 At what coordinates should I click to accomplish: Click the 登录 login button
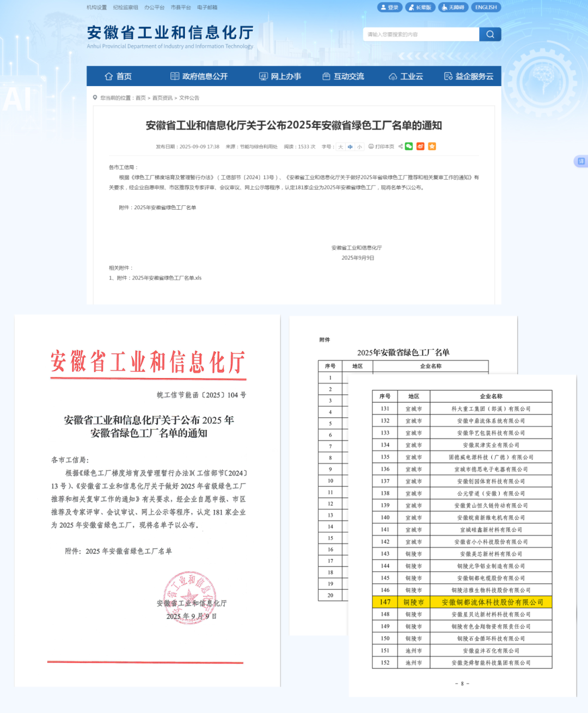[x=390, y=8]
